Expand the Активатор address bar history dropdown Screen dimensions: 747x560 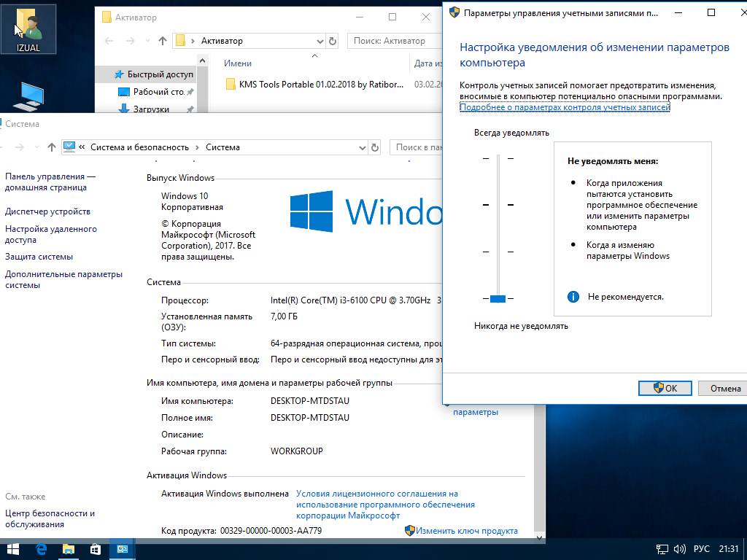(320, 41)
